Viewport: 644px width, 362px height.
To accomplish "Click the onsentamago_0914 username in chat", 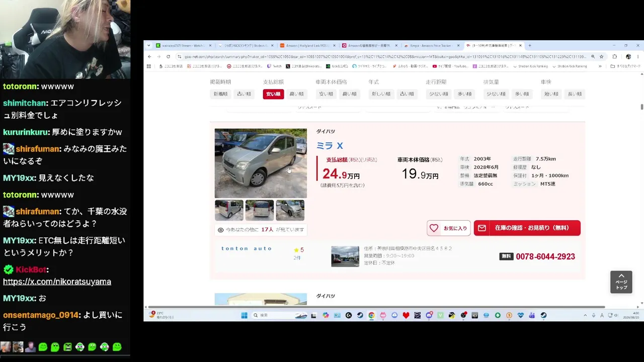I will click(x=41, y=315).
